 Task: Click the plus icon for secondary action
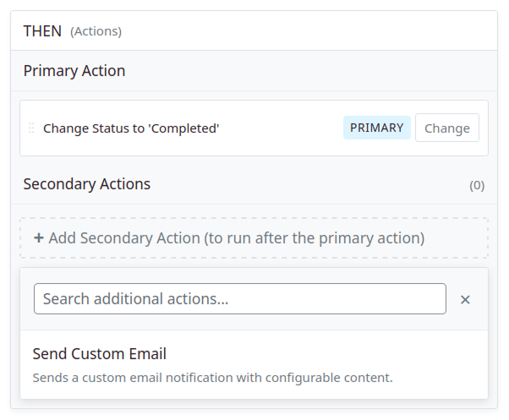(x=39, y=238)
